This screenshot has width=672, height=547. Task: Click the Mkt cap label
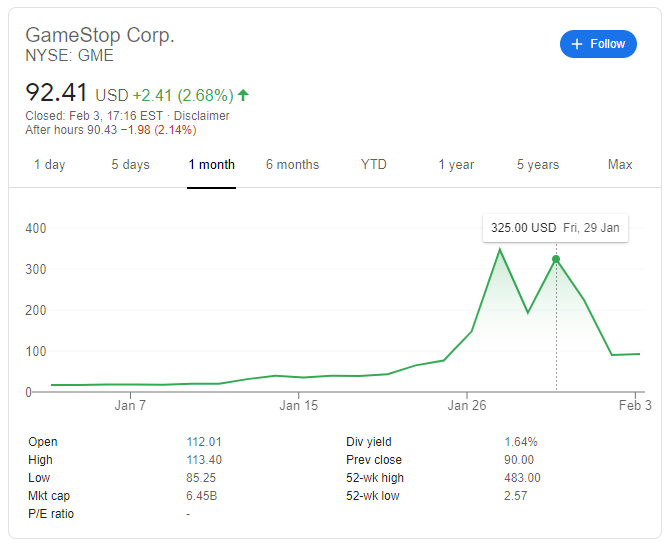(x=49, y=496)
